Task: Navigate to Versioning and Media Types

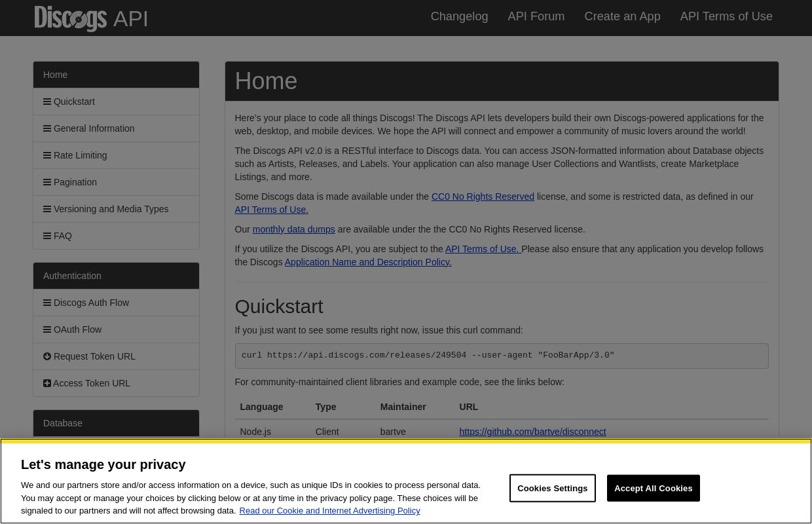Action: click(117, 209)
